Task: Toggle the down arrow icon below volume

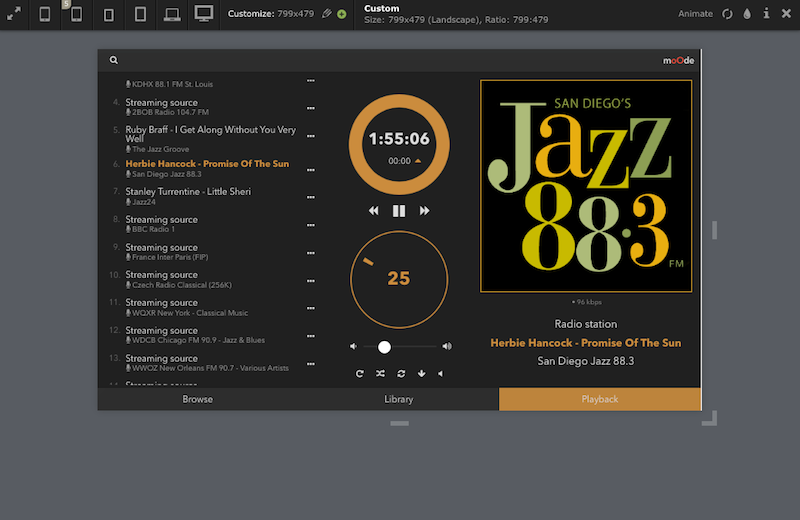Action: pyautogui.click(x=421, y=374)
